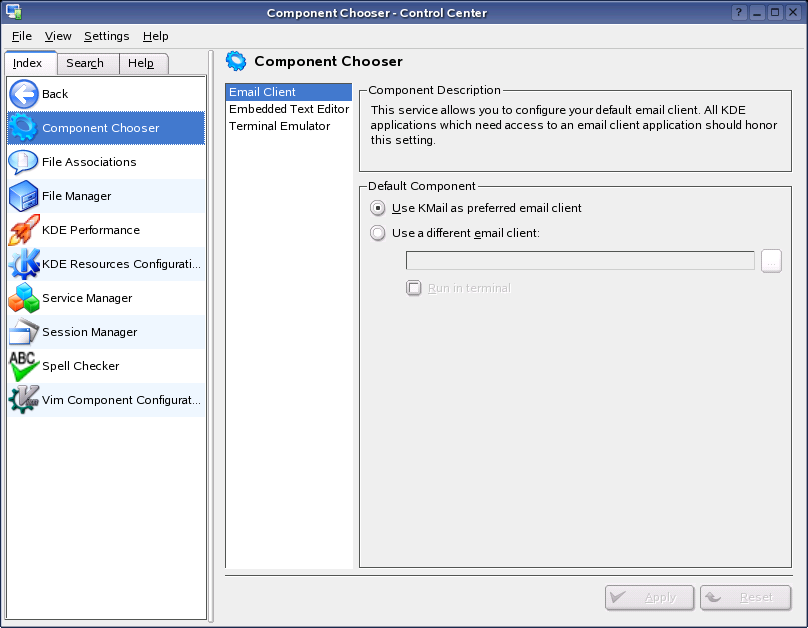This screenshot has height=628, width=808.
Task: Switch to the Index tab
Action: (29, 63)
